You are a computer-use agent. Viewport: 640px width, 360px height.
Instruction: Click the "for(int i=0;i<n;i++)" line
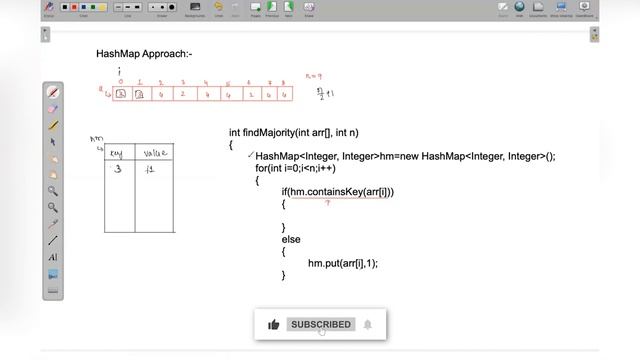point(296,168)
